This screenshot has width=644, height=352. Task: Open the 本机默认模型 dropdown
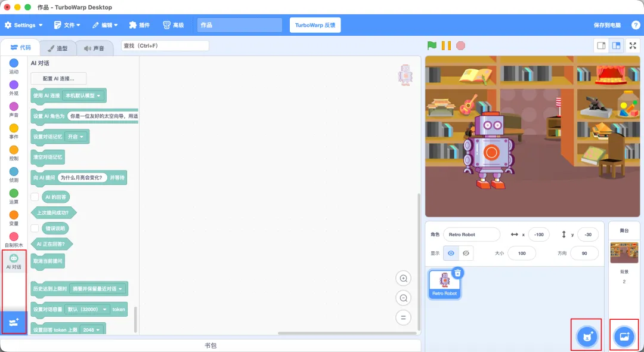tap(83, 95)
